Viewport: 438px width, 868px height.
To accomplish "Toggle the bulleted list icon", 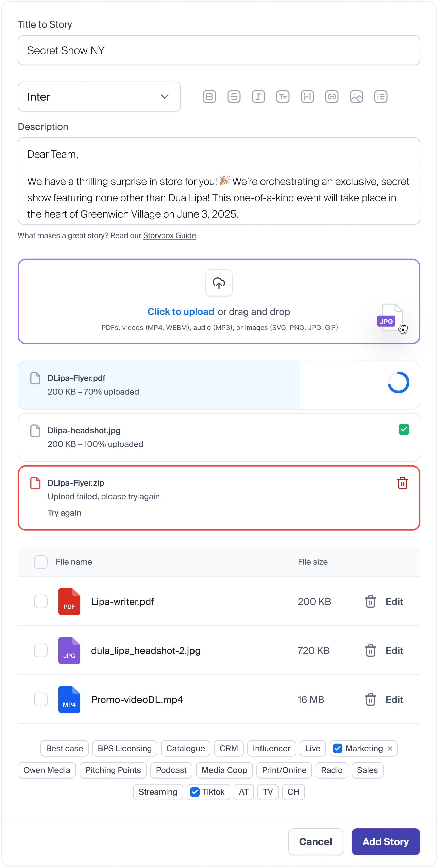I will coord(381,97).
